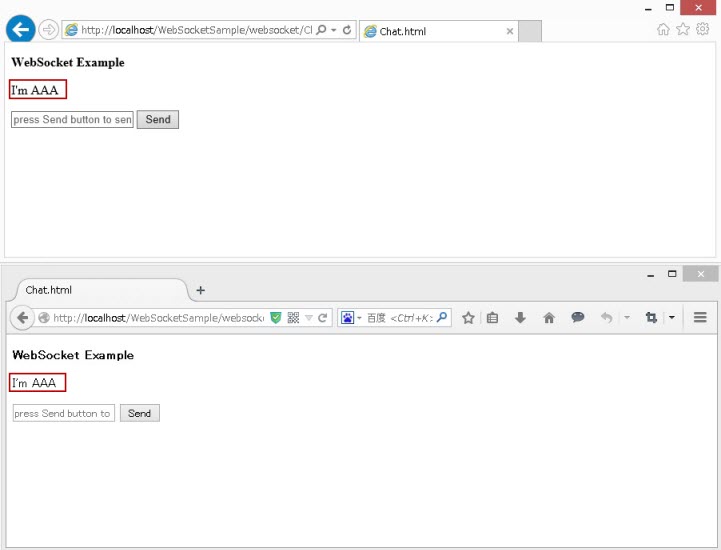Minimize the Firefox window

[651, 275]
